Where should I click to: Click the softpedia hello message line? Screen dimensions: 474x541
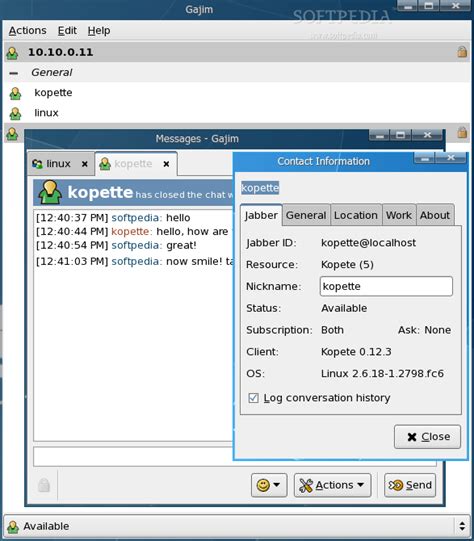click(113, 218)
